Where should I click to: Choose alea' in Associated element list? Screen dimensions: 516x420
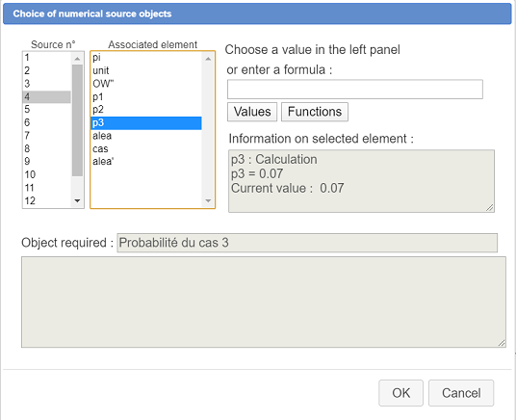(146, 162)
